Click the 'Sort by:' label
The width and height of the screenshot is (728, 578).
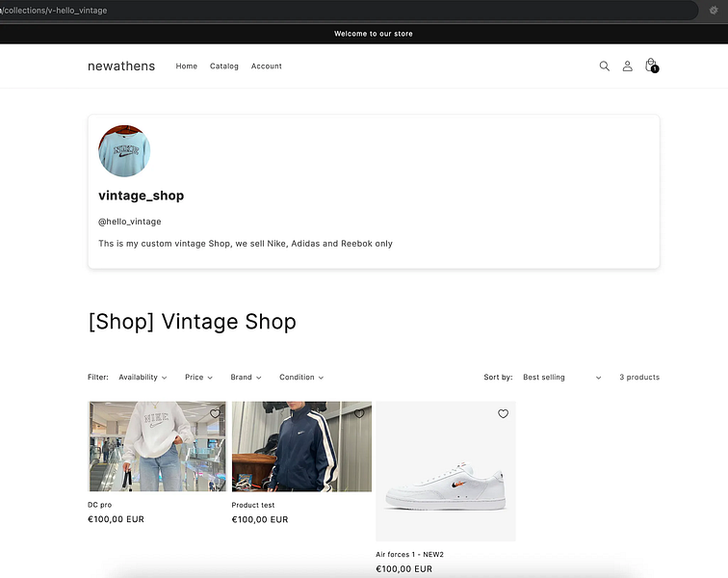click(x=498, y=378)
